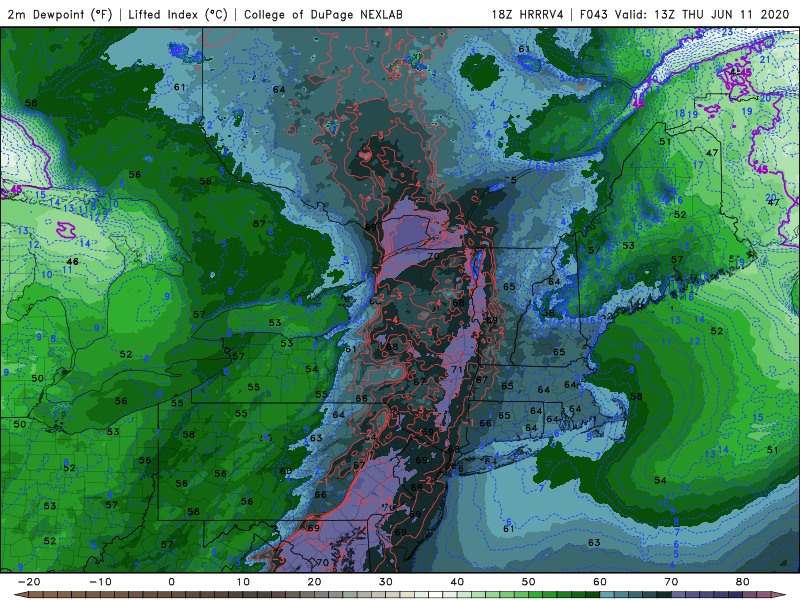This screenshot has height=600, width=800.
Task: Click the '70' color scale label
Action: click(671, 582)
